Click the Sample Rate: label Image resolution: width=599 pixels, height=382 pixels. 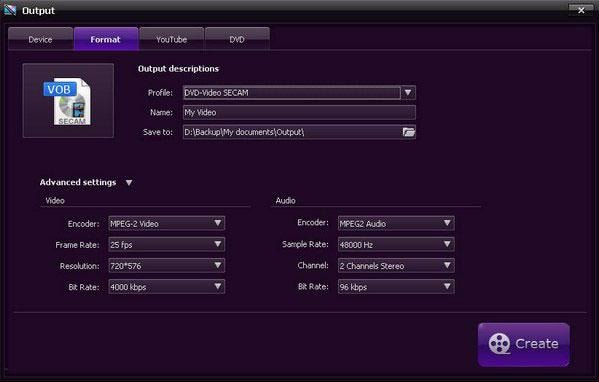pyautogui.click(x=305, y=244)
